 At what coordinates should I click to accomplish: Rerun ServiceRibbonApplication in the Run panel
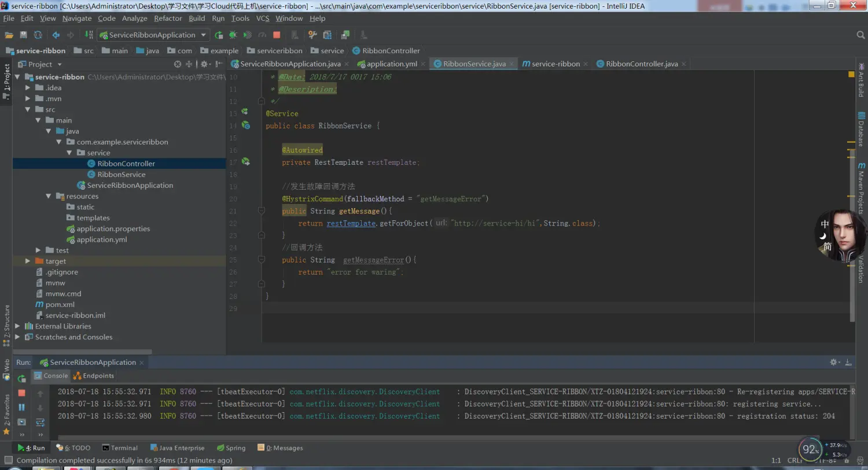pos(22,379)
